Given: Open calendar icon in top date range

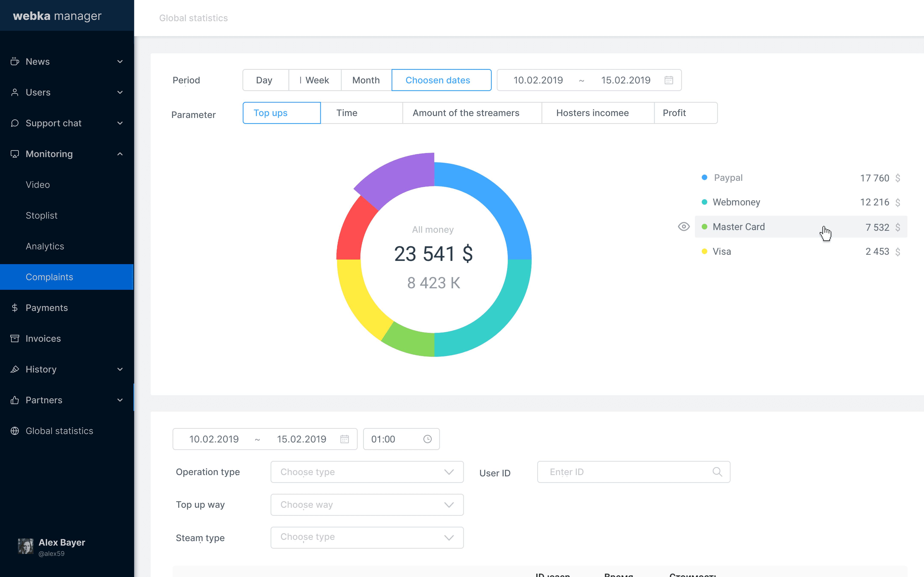Looking at the screenshot, I should (669, 80).
